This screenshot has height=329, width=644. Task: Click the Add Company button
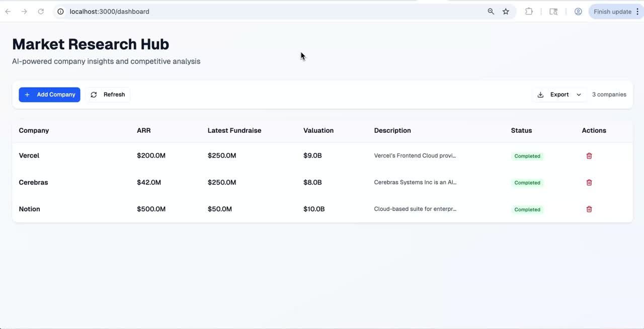[49, 95]
